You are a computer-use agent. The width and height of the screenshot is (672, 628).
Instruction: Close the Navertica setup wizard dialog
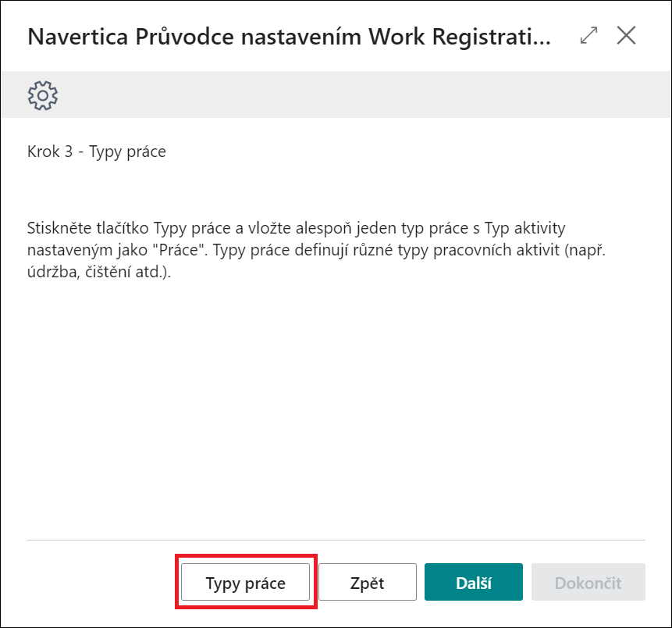[x=626, y=35]
